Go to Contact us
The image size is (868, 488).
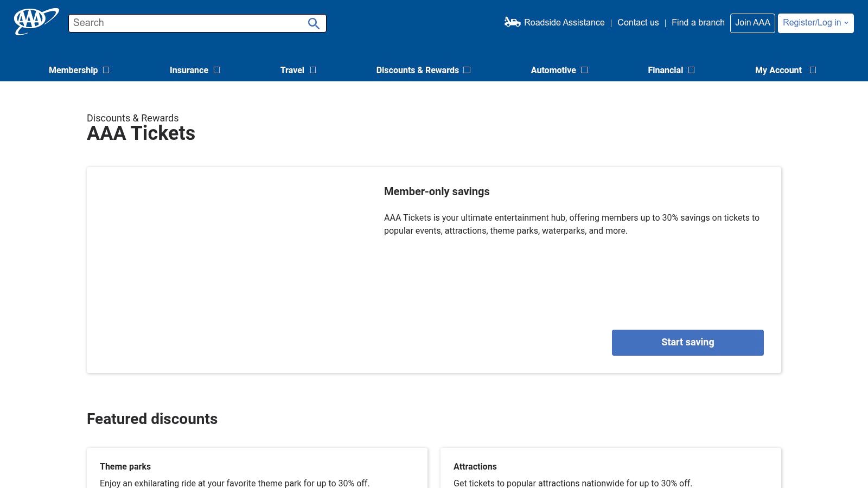[638, 23]
